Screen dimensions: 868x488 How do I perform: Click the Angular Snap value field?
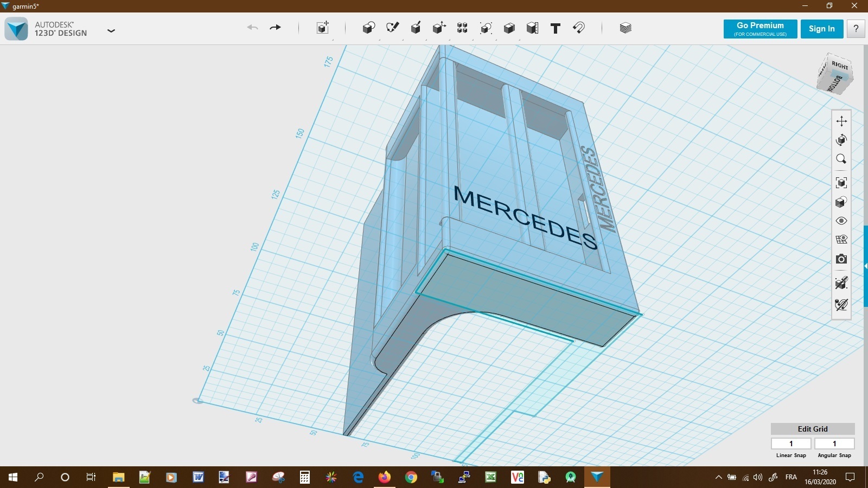tap(834, 444)
